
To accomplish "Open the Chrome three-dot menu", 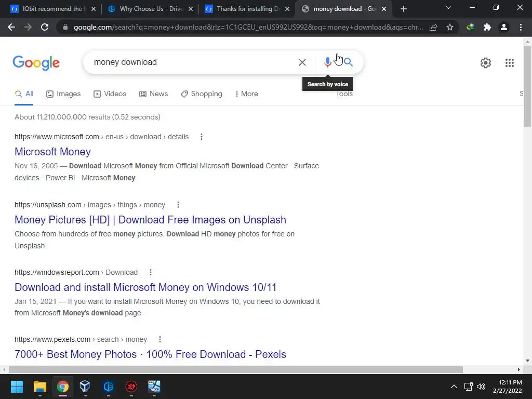I will click(x=521, y=27).
